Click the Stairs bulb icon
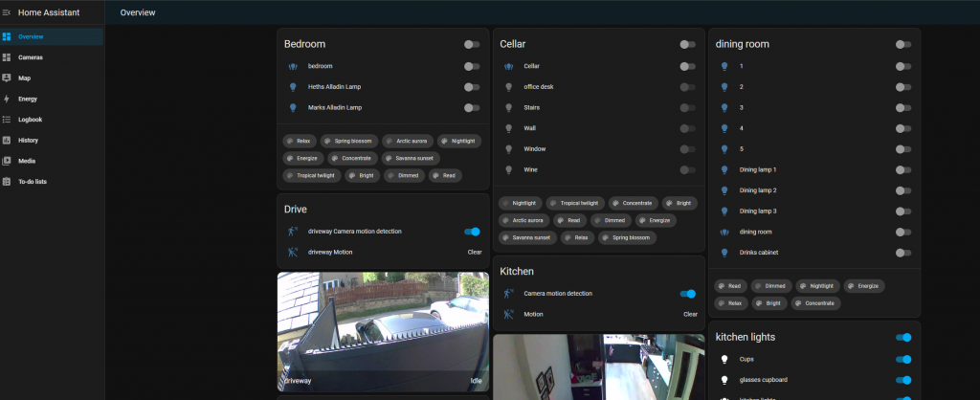The width and height of the screenshot is (980, 400). click(509, 107)
